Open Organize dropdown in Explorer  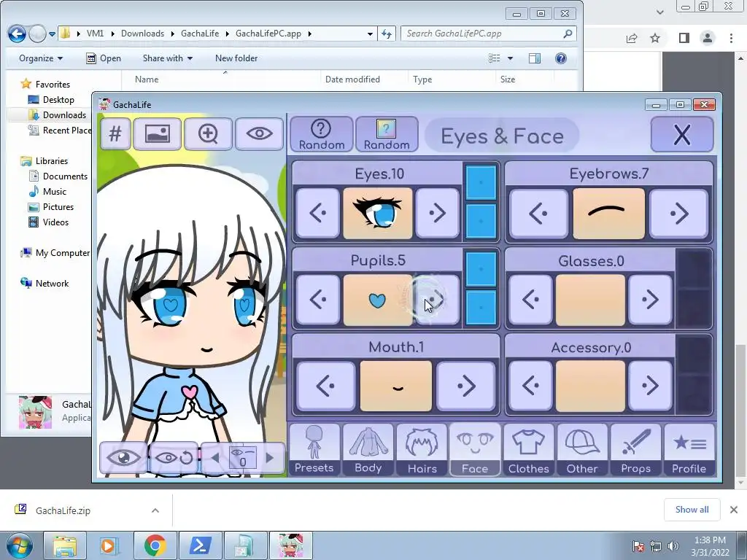pyautogui.click(x=41, y=58)
